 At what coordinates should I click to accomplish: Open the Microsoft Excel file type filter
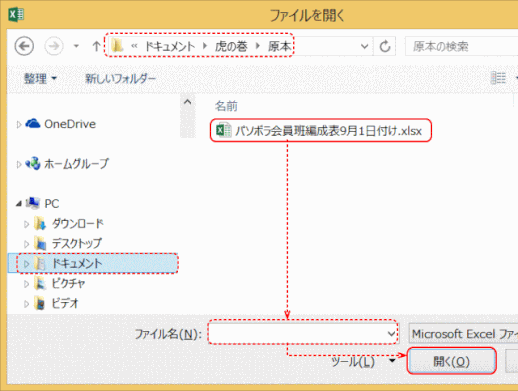[463, 333]
